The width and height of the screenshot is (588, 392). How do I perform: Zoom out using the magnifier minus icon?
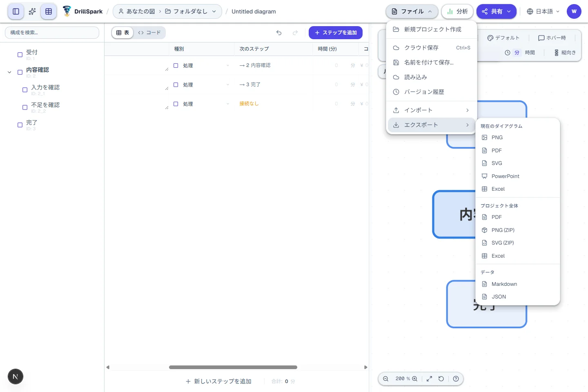(385, 379)
